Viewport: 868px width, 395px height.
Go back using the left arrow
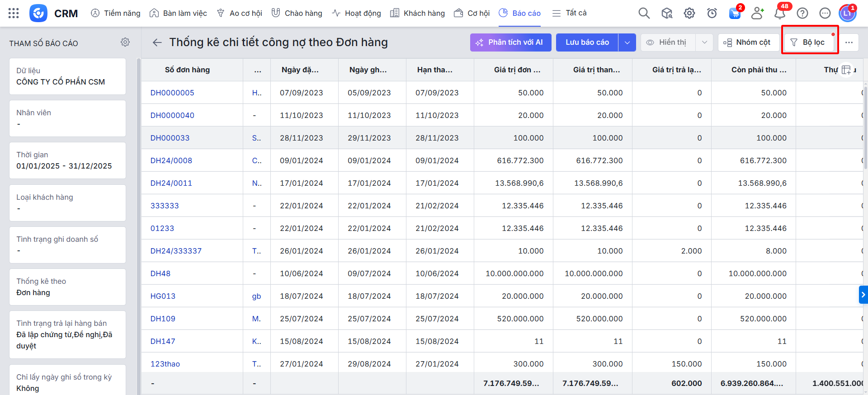[x=157, y=42]
